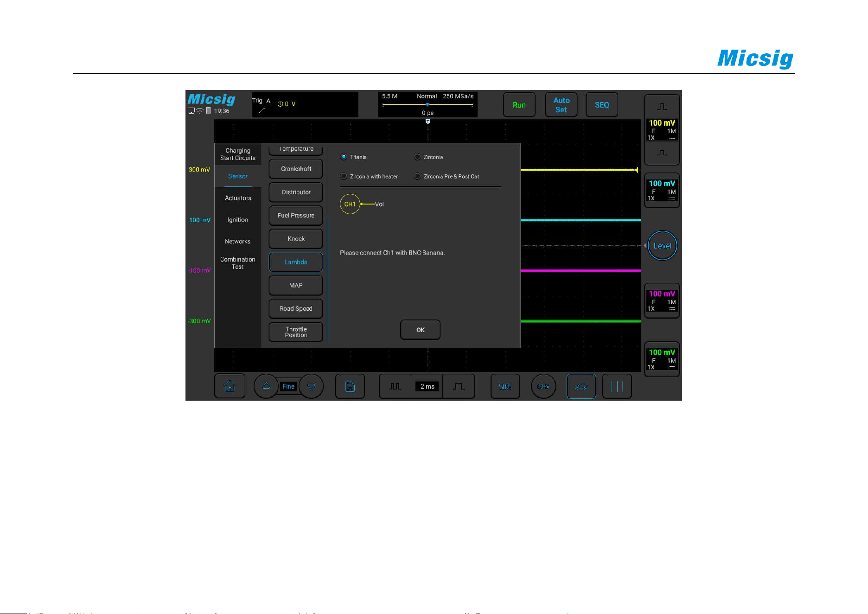Choose the Fuel Pressure sensor

(296, 215)
